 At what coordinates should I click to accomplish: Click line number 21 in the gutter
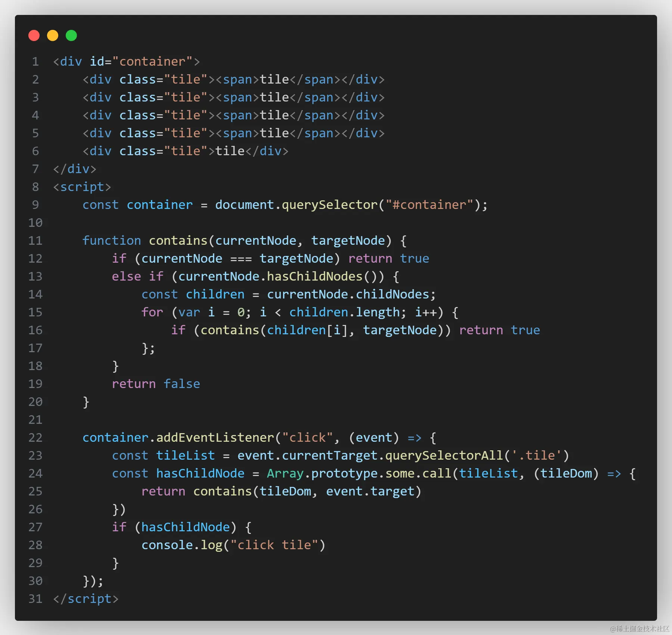point(35,420)
